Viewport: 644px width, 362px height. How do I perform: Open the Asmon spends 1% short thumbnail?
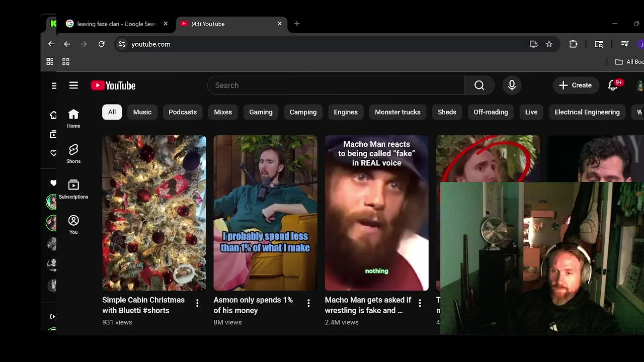click(265, 213)
